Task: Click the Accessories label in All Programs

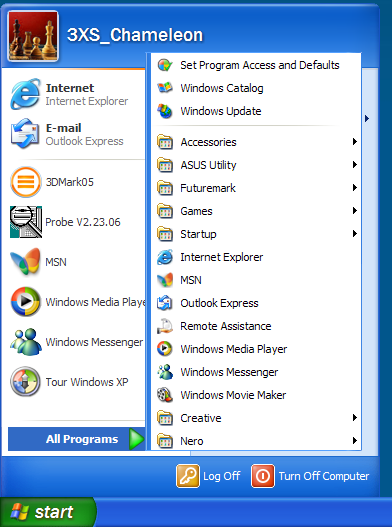Action: [x=208, y=142]
